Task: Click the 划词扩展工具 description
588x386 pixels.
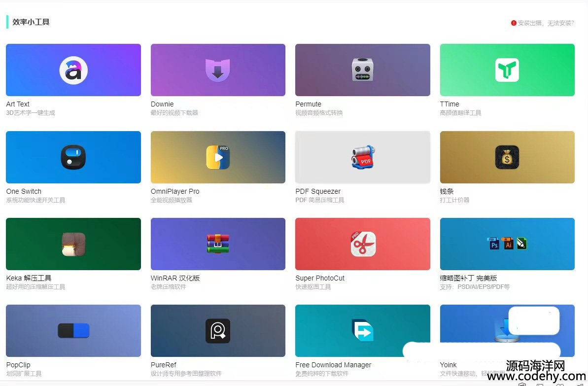Action: (24, 374)
